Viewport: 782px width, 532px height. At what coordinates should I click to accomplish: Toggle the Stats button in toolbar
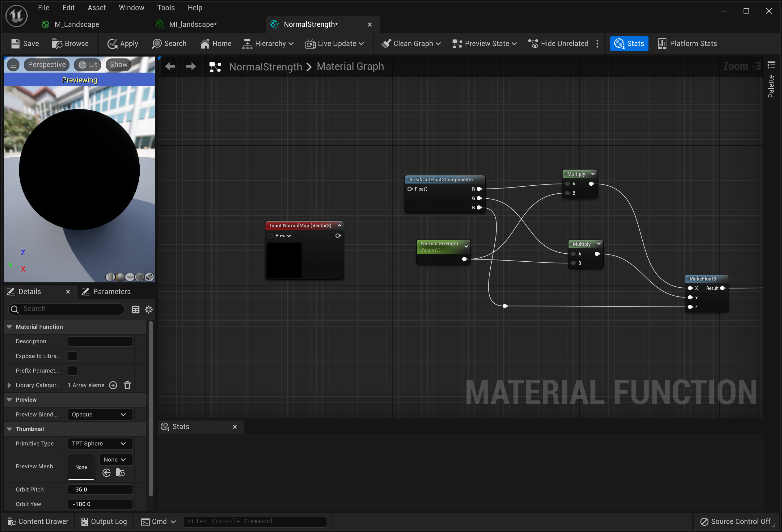tap(628, 44)
